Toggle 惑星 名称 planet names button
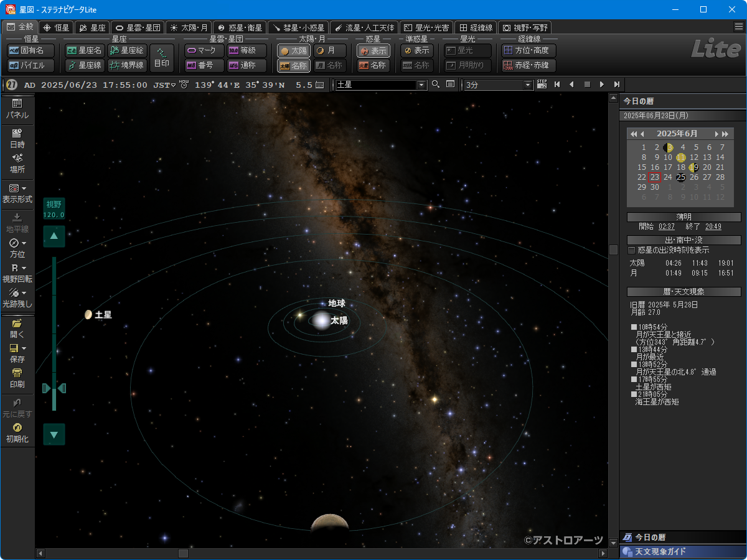 click(x=374, y=65)
